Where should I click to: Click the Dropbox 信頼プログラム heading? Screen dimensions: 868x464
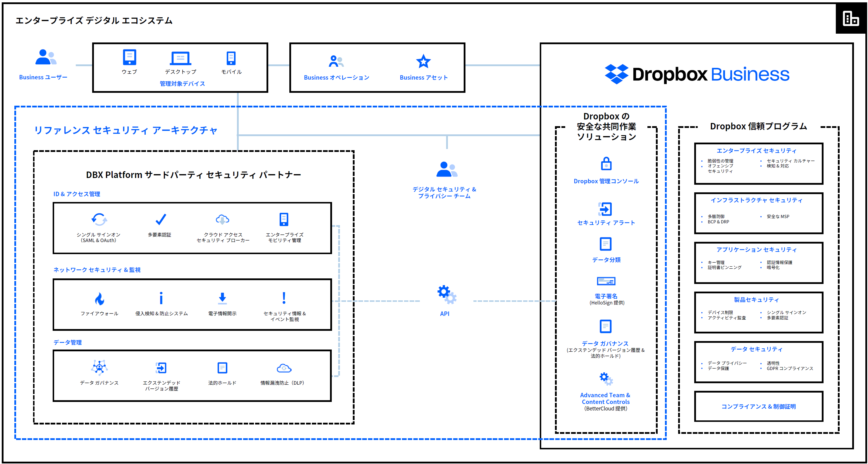coord(758,126)
